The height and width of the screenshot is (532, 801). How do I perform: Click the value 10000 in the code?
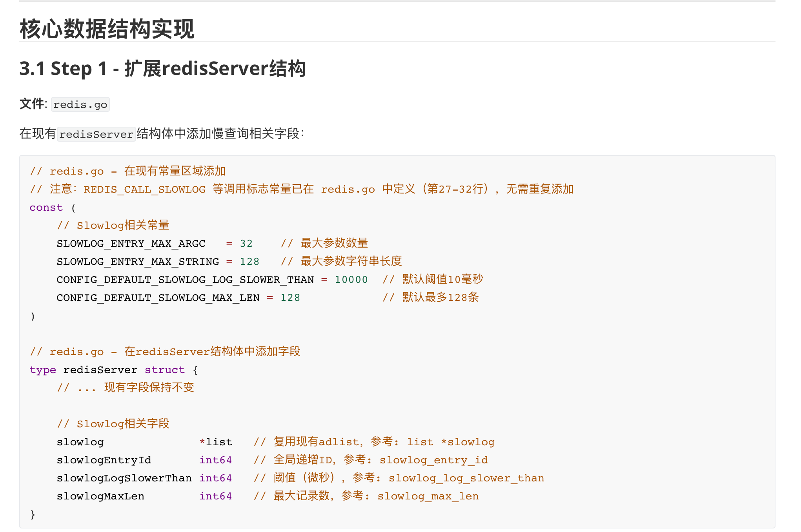click(x=351, y=280)
